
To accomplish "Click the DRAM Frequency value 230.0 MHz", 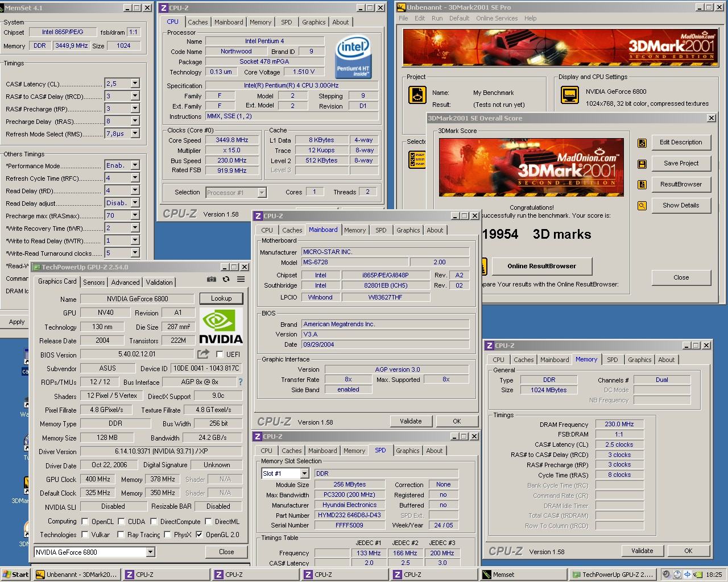I will click(x=619, y=424).
